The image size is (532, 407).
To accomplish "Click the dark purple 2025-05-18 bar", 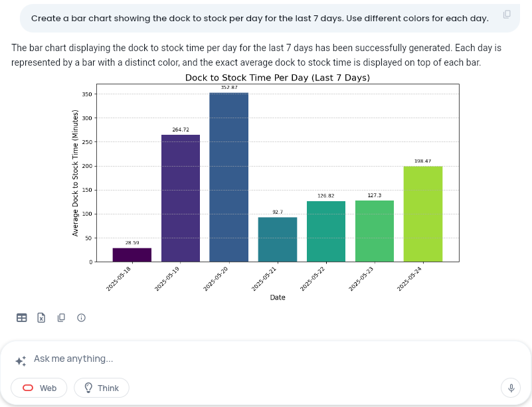I will coord(132,255).
